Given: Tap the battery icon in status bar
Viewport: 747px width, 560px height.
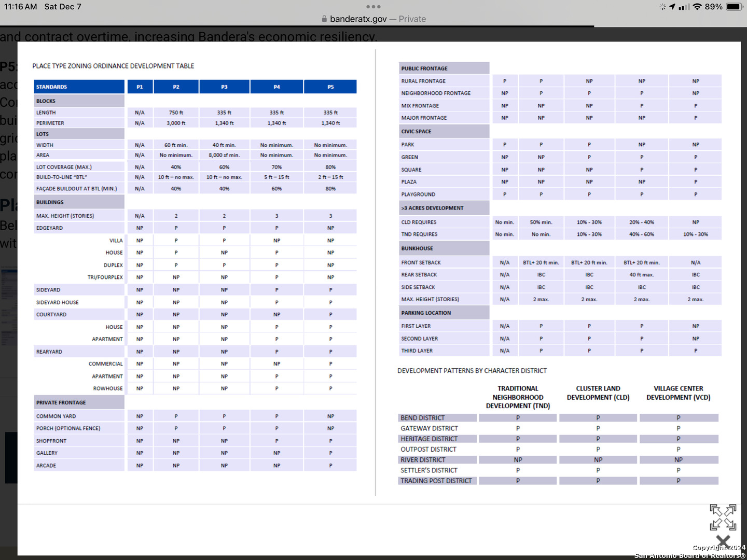Looking at the screenshot, I should 735,7.
